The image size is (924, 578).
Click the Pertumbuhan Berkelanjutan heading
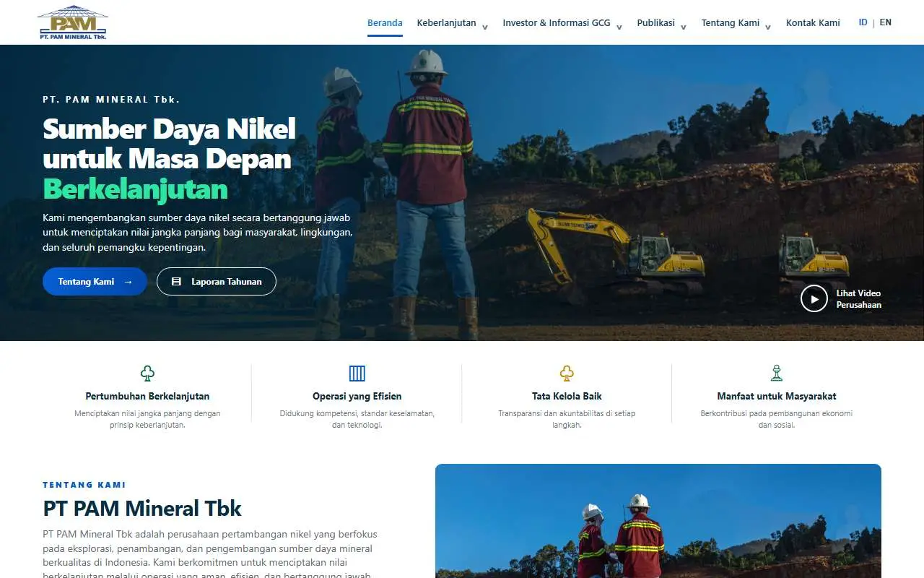[x=147, y=396]
